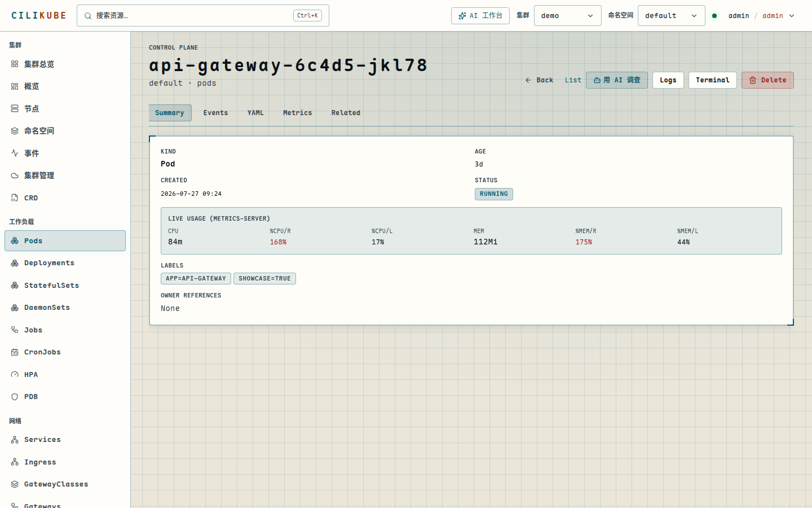This screenshot has height=508, width=812.
Task: Open the Terminal button
Action: click(713, 80)
